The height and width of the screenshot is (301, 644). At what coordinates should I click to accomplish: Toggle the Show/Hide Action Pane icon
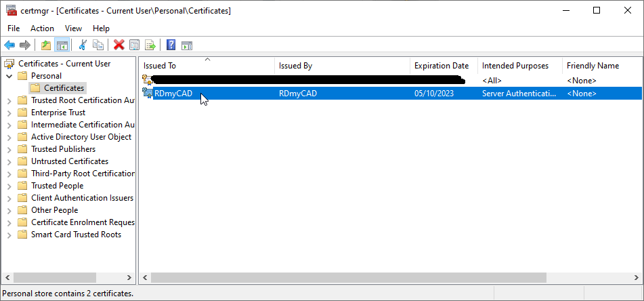click(x=187, y=45)
